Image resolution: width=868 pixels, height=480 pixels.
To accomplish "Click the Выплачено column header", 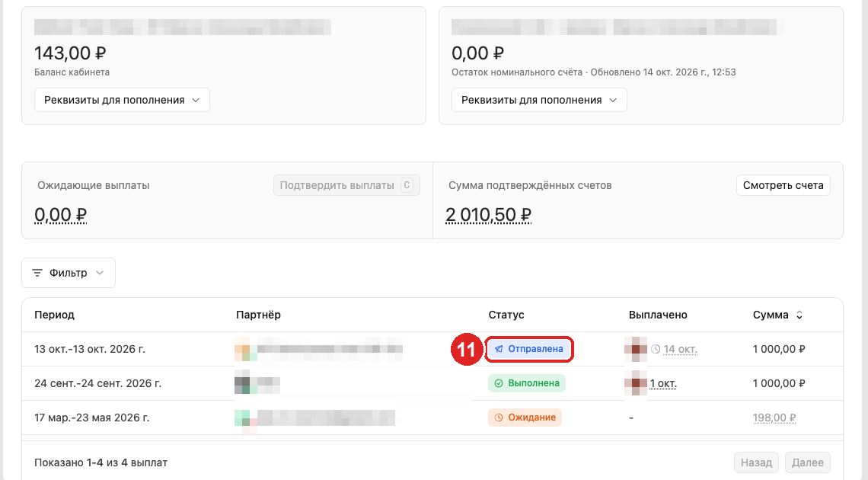I will click(658, 315).
